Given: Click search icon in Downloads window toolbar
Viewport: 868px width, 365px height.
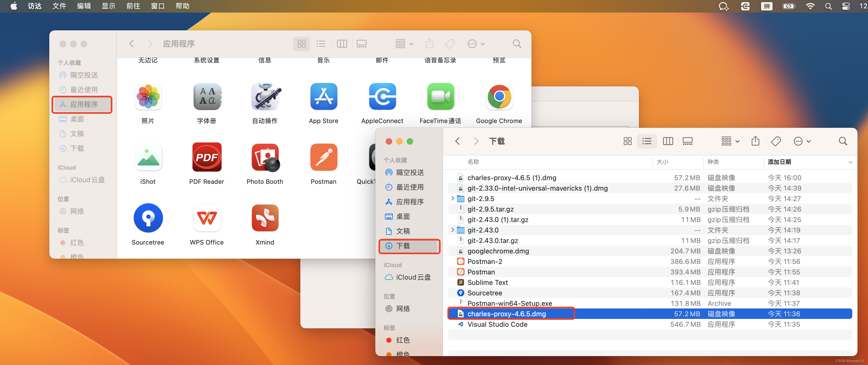Looking at the screenshot, I should tap(843, 141).
